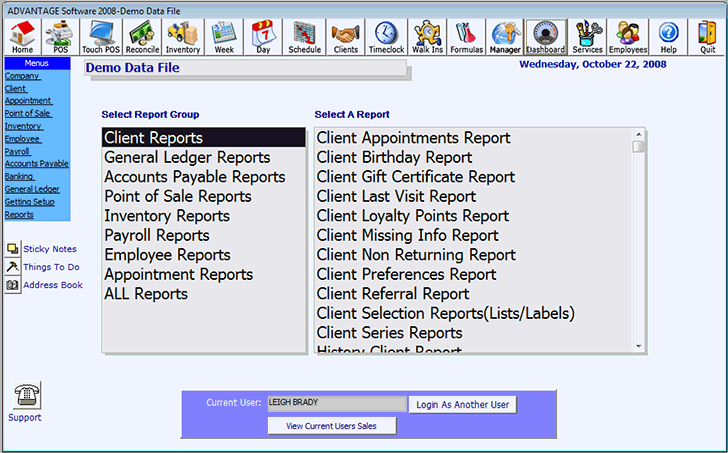Open the Dashboard gauge icon

click(546, 37)
